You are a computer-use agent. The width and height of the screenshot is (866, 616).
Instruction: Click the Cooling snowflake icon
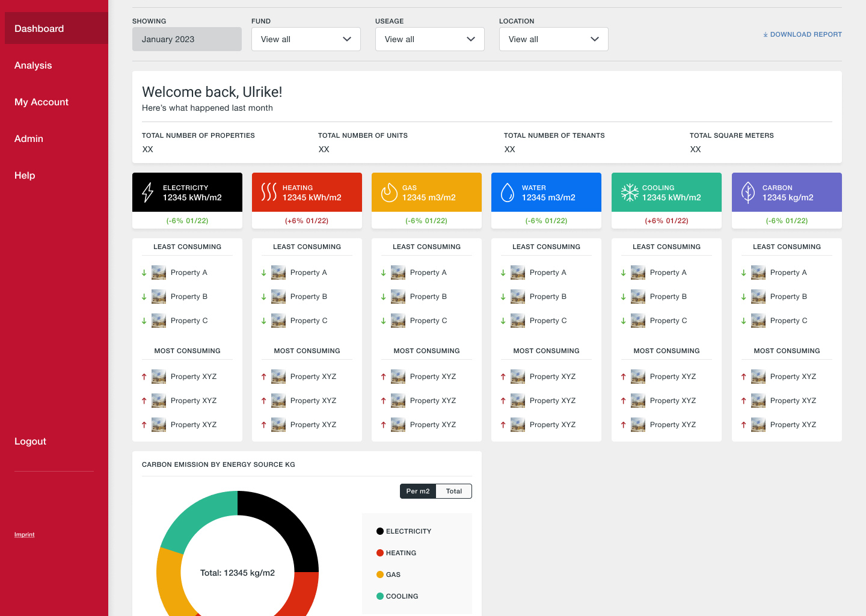click(630, 192)
